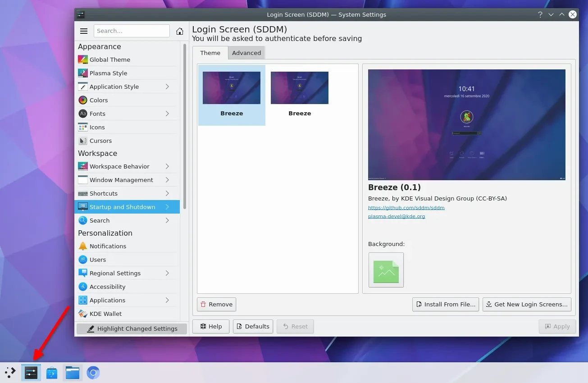Screen dimensions: 588x383
Task: Expand the Workspace Behavior chevron
Action: point(167,166)
